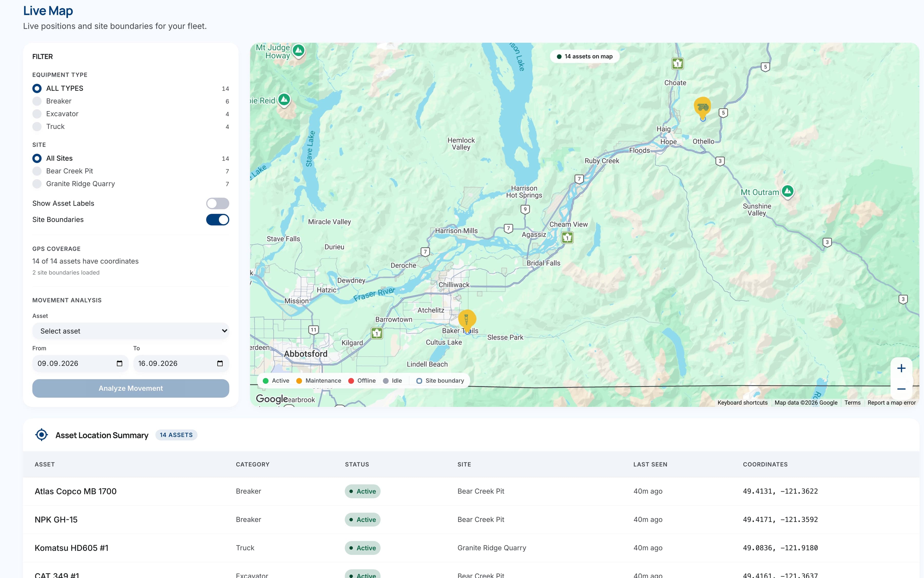
Task: Click Active legend item on map
Action: (x=276, y=380)
